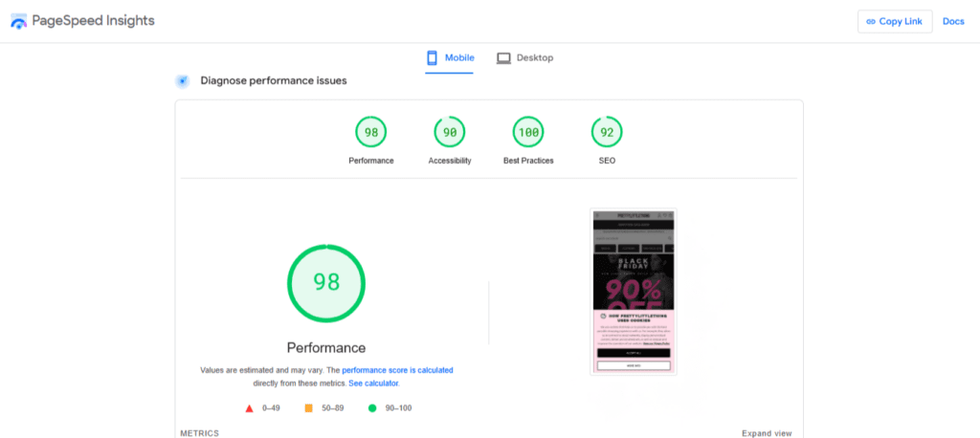This screenshot has width=980, height=438.
Task: Switch to the Desktop tab
Action: click(x=524, y=58)
